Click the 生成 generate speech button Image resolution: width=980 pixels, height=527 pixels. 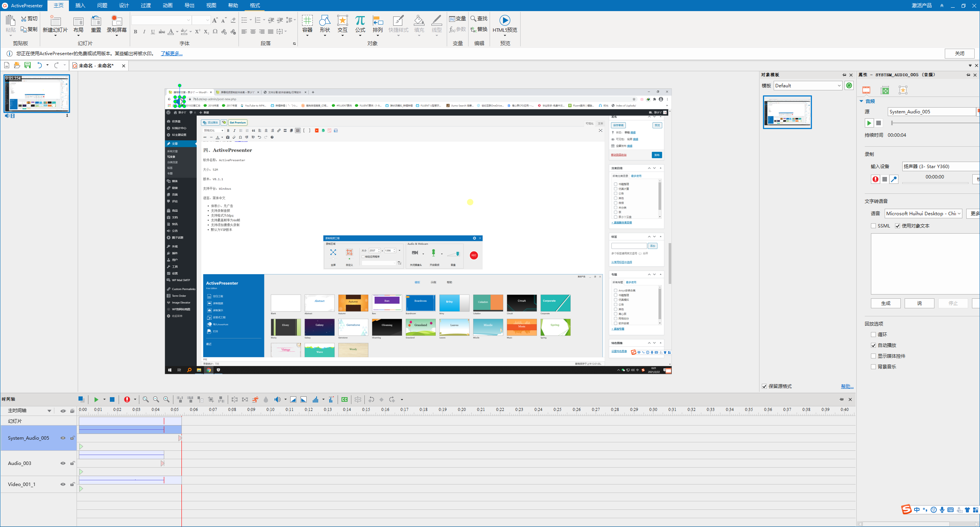pyautogui.click(x=885, y=303)
